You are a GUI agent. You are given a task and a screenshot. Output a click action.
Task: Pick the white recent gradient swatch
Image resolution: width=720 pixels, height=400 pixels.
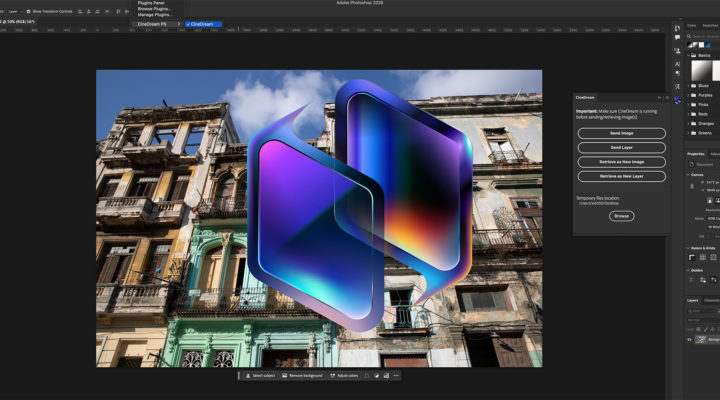click(701, 45)
